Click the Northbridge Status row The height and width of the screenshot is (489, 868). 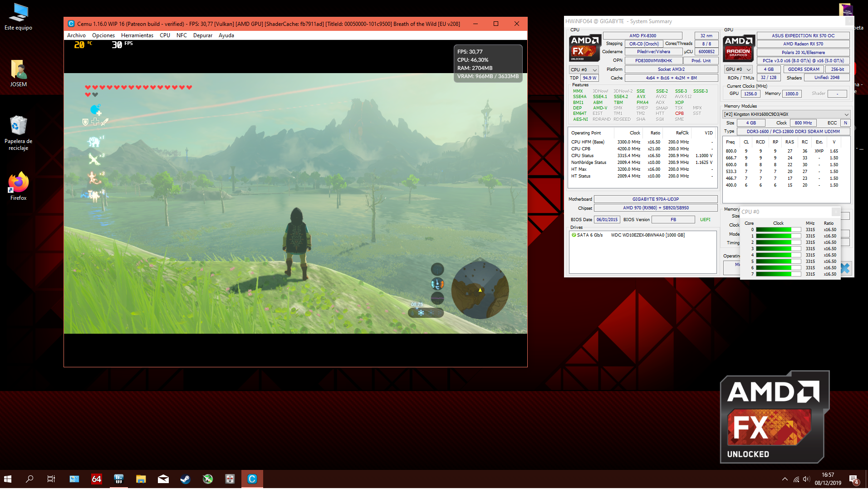coord(642,163)
